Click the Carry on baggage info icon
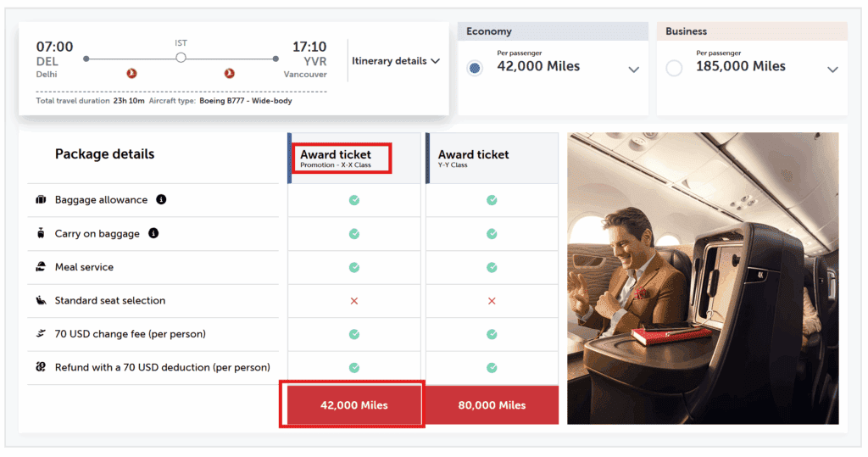 click(153, 233)
